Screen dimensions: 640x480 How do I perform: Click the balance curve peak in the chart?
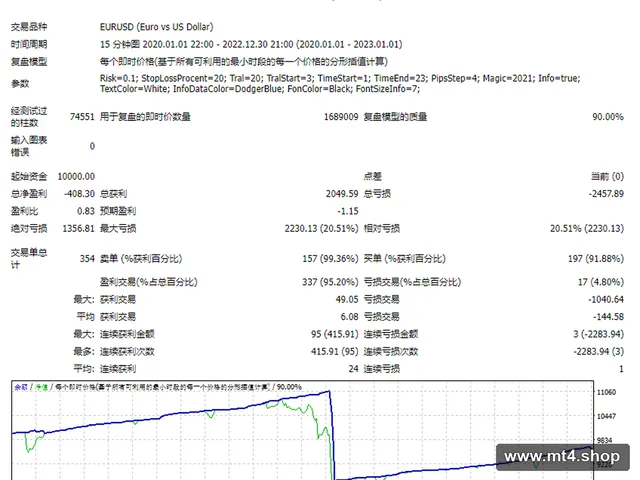(329, 391)
